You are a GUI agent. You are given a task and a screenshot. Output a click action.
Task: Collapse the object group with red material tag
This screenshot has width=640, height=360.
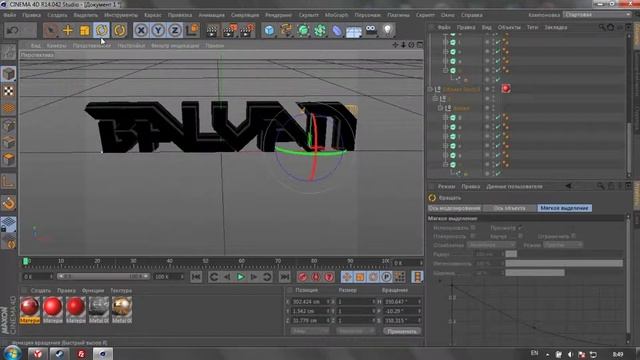click(x=430, y=89)
